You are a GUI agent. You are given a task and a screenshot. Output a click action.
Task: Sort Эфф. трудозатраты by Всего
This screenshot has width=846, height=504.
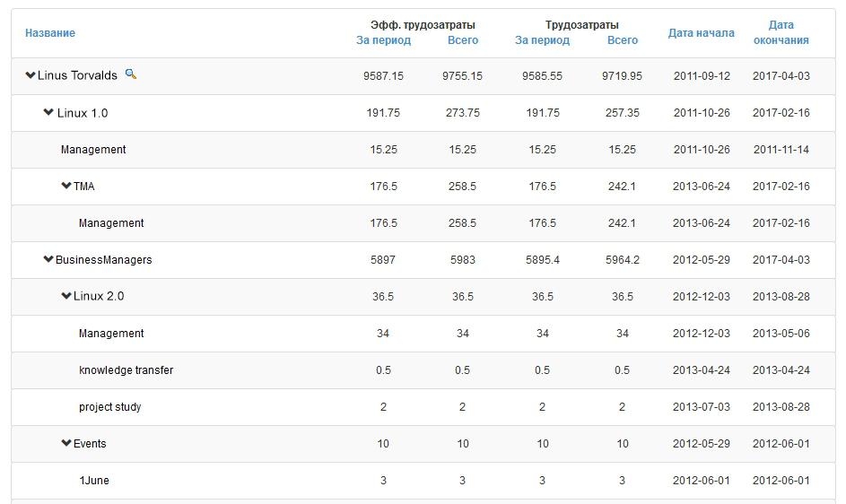463,40
